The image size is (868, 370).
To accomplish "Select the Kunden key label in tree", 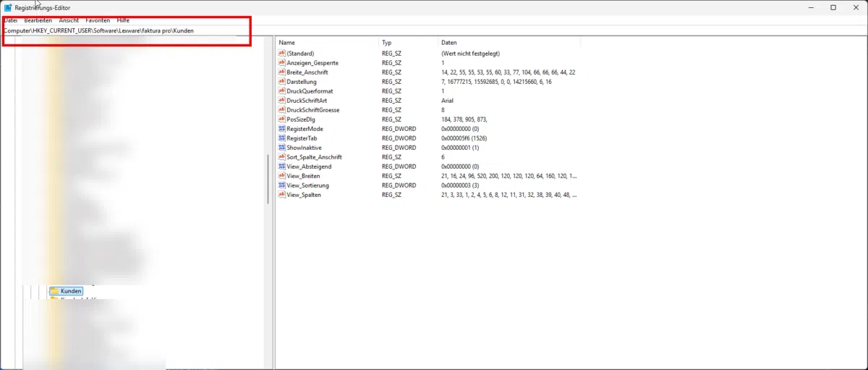I will click(x=71, y=291).
